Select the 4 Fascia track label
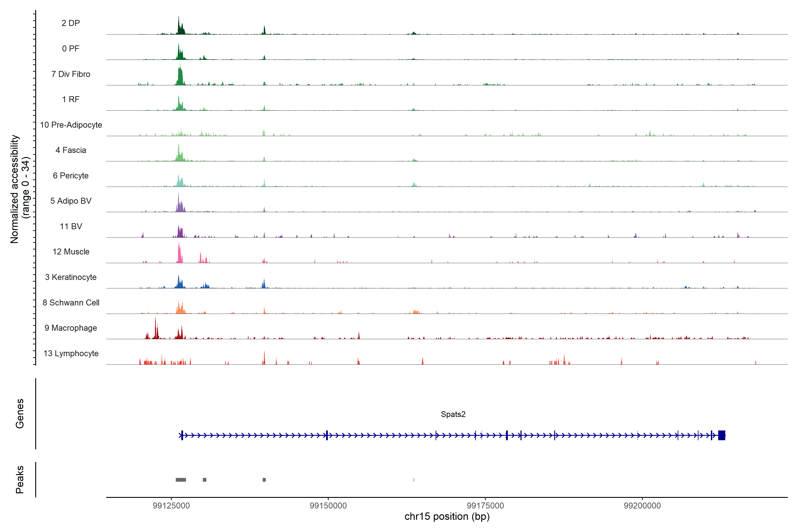This screenshot has height=532, width=798. coord(70,150)
